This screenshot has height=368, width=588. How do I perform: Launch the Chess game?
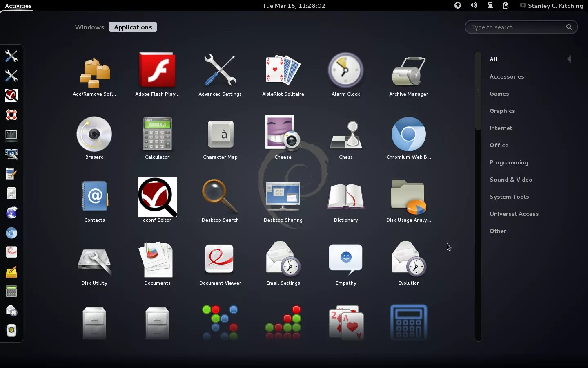[346, 139]
